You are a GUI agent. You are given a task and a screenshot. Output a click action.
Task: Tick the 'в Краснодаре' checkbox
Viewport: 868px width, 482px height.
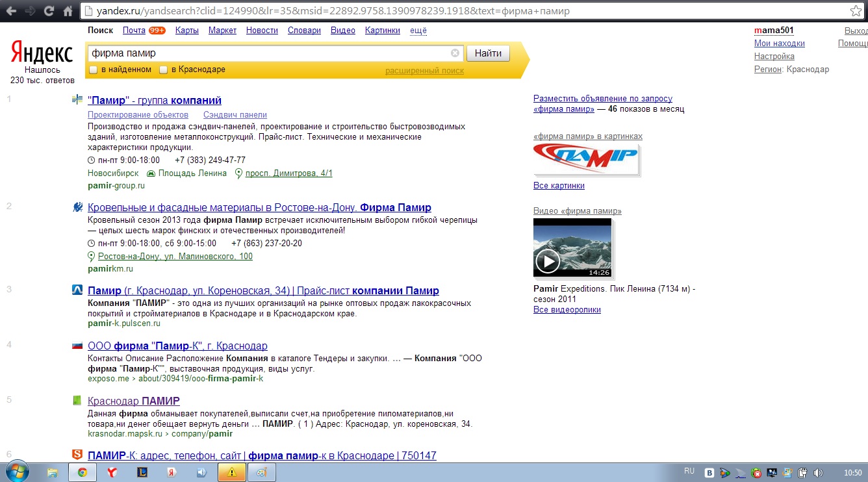tap(164, 70)
